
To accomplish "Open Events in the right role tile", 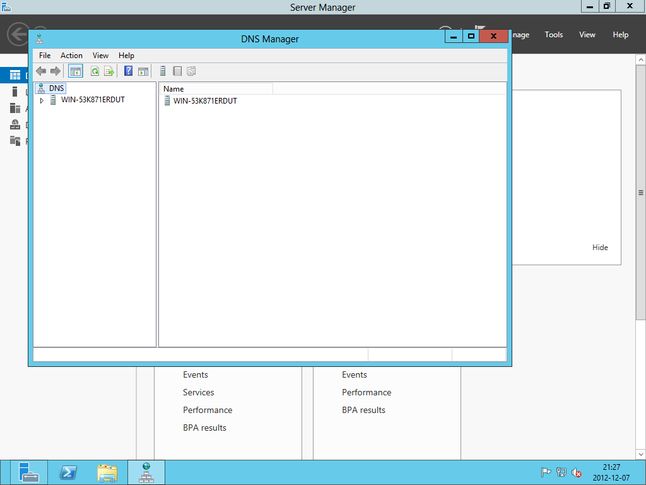I will tap(354, 375).
